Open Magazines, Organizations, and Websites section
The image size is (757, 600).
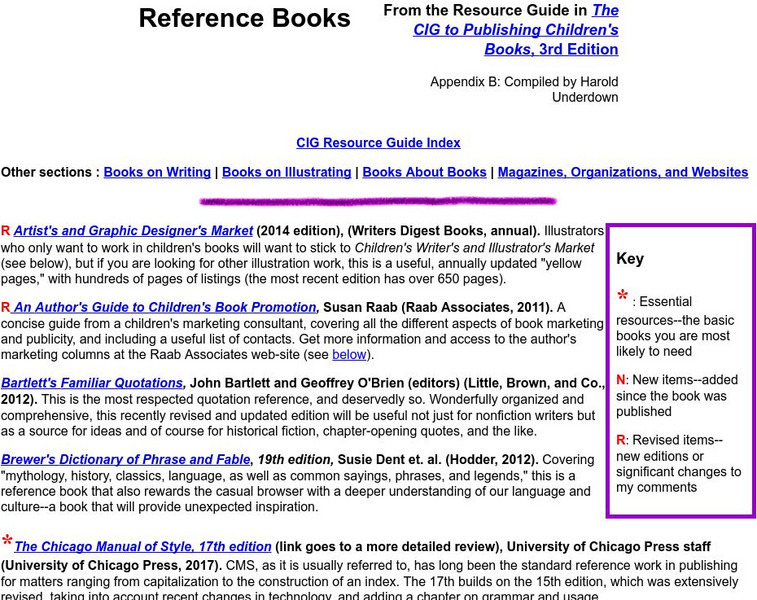pyautogui.click(x=623, y=172)
